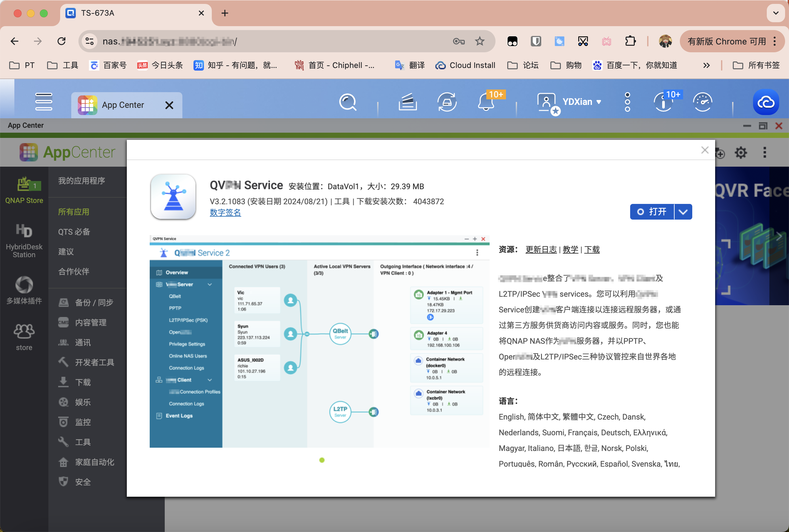
Task: Select 所有应用 category
Action: 74,212
